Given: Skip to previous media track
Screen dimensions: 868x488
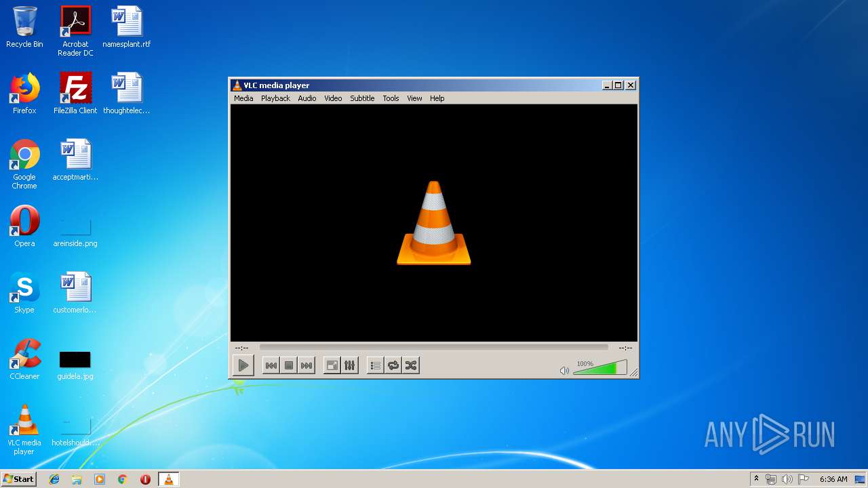Looking at the screenshot, I should pyautogui.click(x=271, y=365).
